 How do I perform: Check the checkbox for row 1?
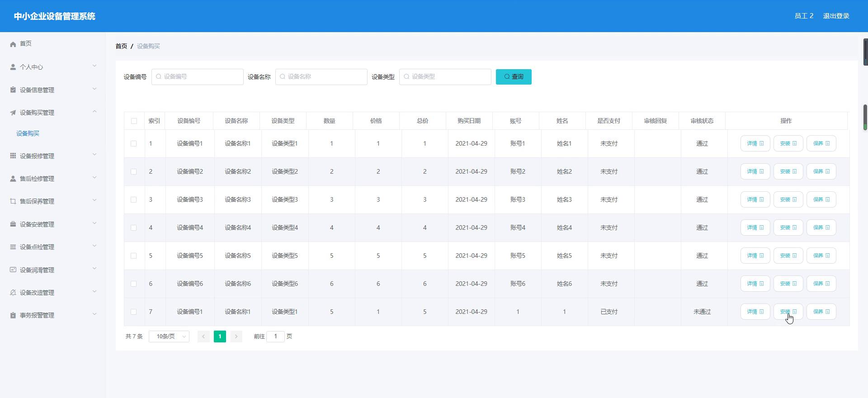133,143
